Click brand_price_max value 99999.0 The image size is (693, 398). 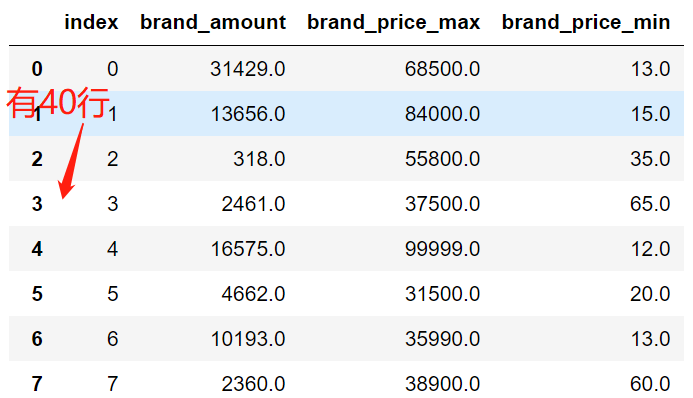[442, 249]
